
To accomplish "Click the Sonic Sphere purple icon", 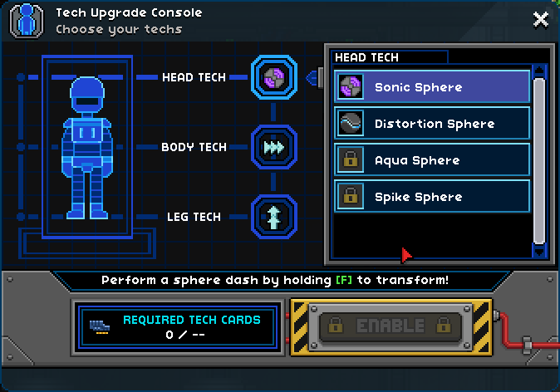I will tap(351, 86).
